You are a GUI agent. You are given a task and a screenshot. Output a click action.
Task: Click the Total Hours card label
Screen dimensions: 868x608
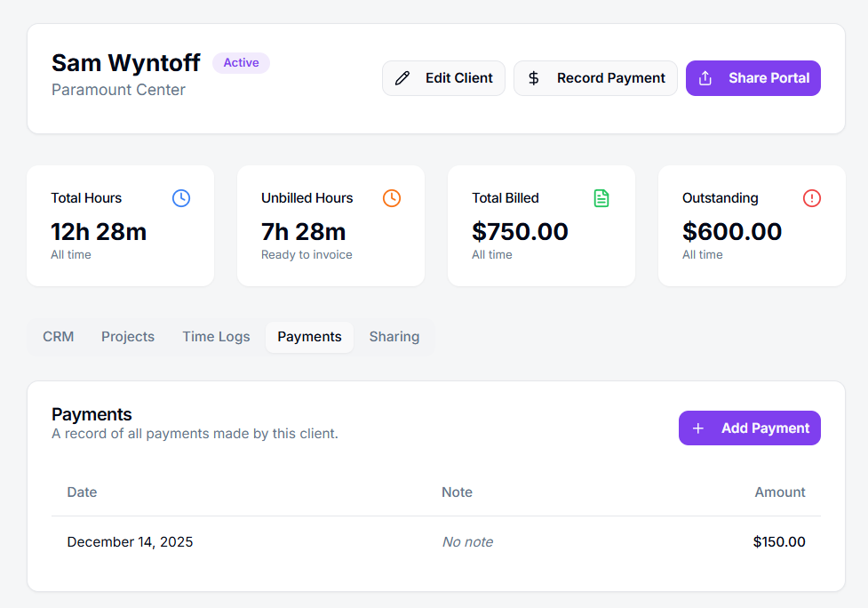point(86,198)
